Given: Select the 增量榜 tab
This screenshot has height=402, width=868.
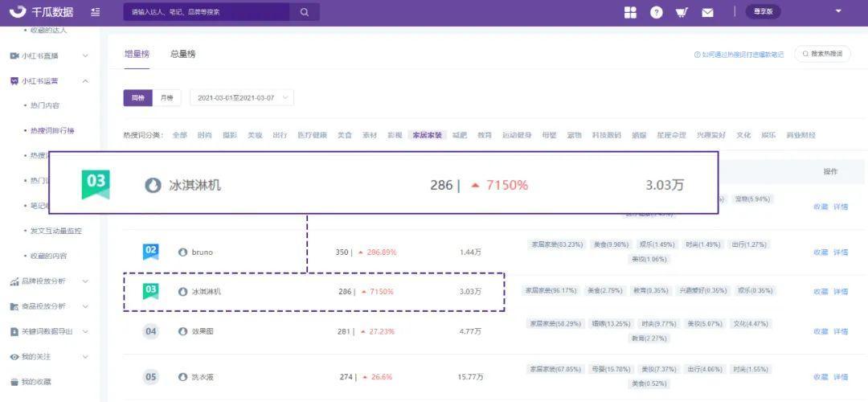Looking at the screenshot, I should tap(137, 54).
